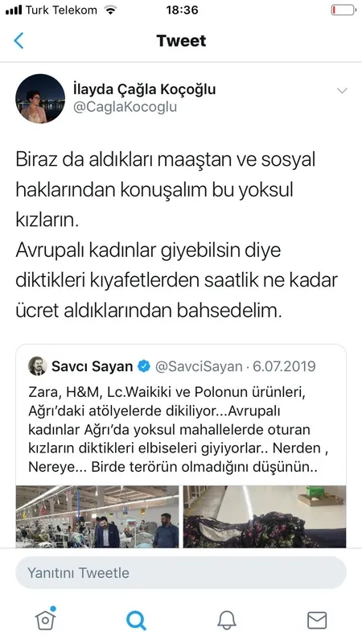Open the right floral fabric photo
The width and height of the screenshot is (362, 644).
click(265, 516)
